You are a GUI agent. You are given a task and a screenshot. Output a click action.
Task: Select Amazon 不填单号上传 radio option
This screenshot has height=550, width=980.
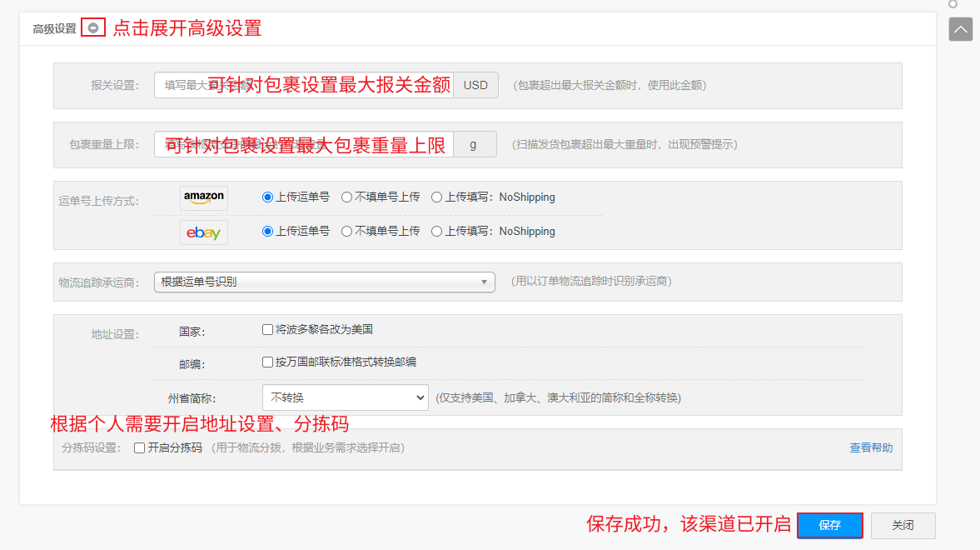346,197
